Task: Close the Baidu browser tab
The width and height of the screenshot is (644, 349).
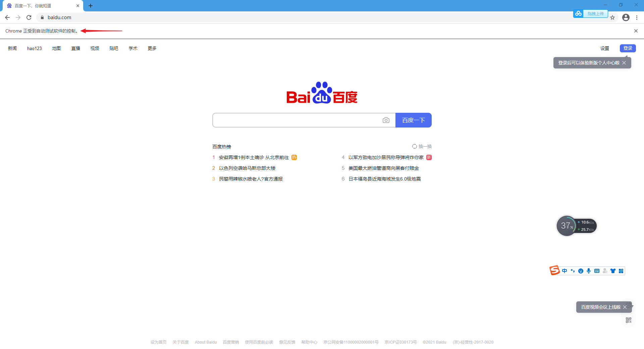Action: pos(78,6)
